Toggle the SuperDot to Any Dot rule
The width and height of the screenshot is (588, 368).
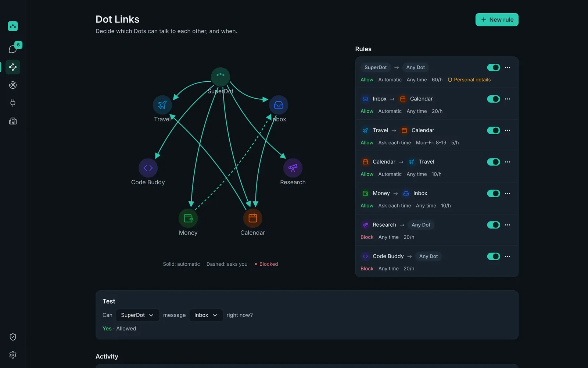click(494, 67)
